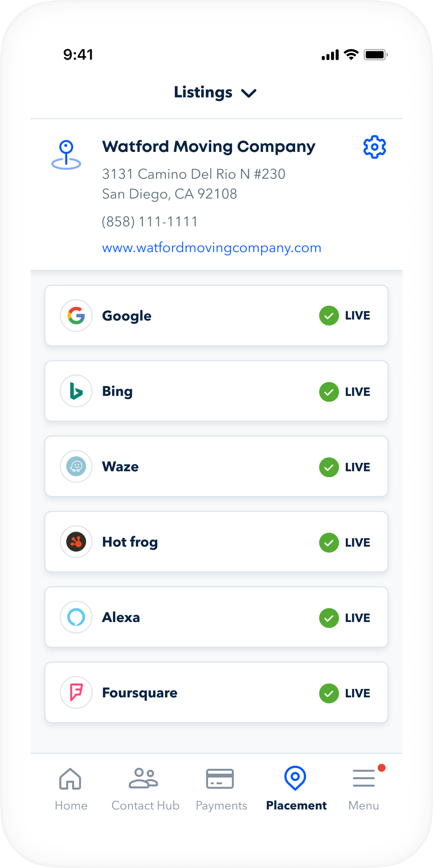
Task: Open settings with the gear icon
Action: click(x=374, y=147)
